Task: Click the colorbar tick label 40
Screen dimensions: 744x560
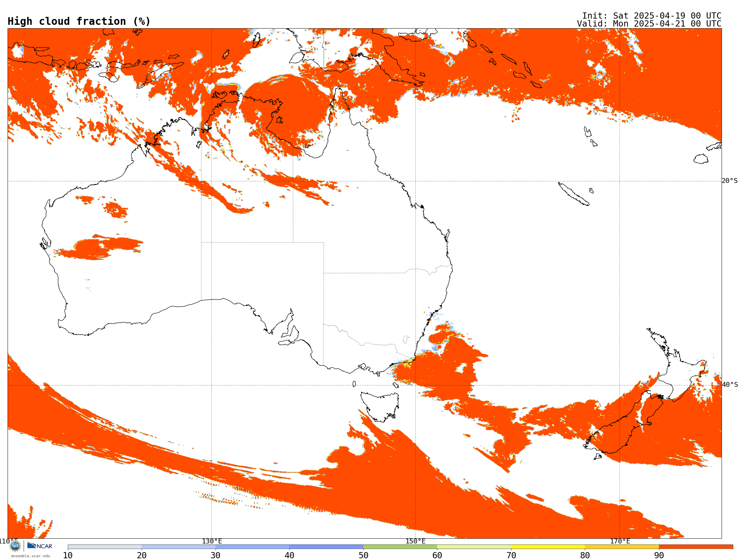Action: pos(289,556)
